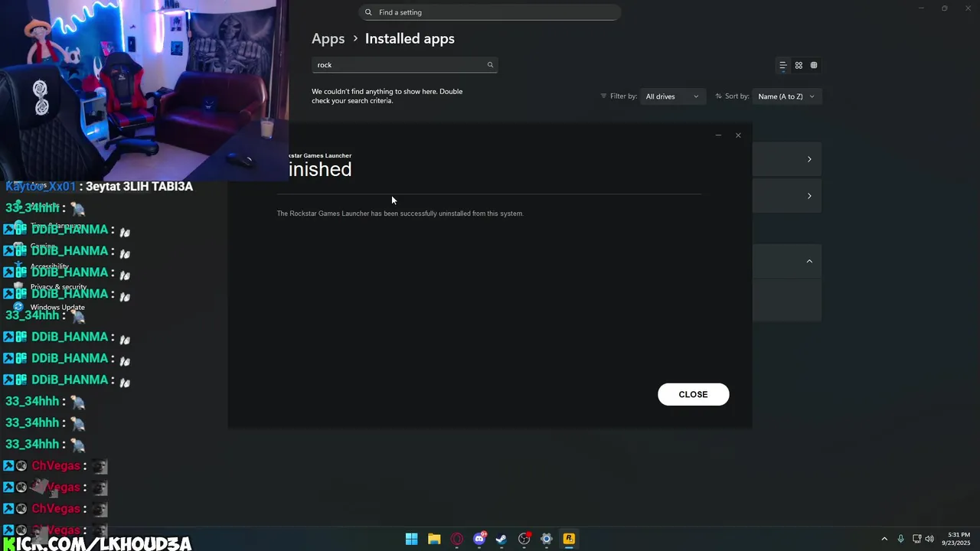The height and width of the screenshot is (551, 980).
Task: Switch installed apps to table view
Action: [x=814, y=65]
